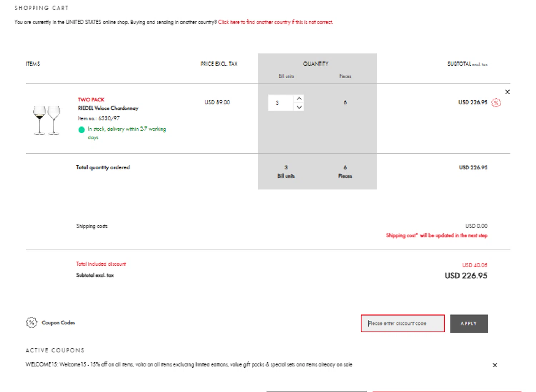This screenshot has width=536, height=392.
Task: Open the wine glasses product thumbnail
Action: [x=47, y=120]
